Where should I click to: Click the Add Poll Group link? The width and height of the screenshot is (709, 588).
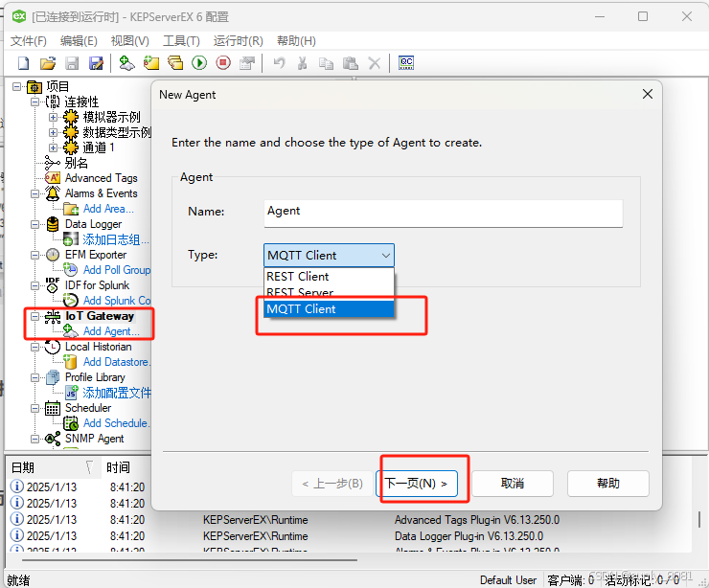coord(117,270)
